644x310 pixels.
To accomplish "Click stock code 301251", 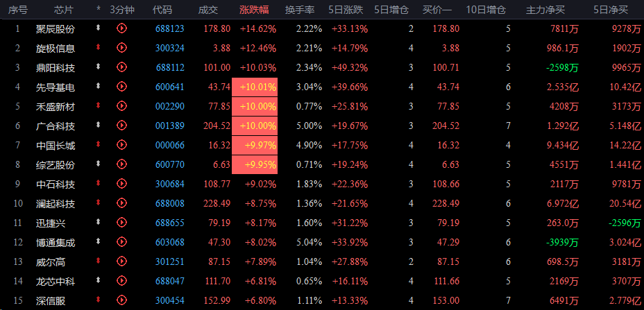I will pyautogui.click(x=170, y=261).
